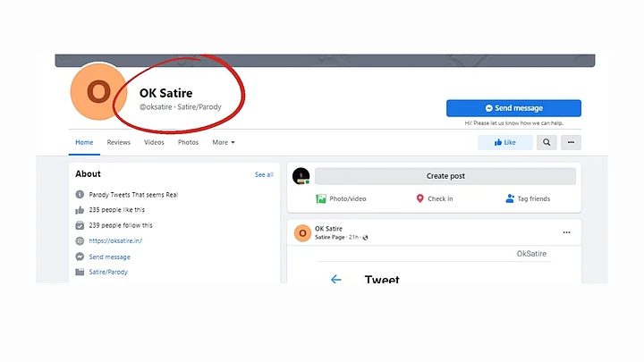This screenshot has width=644, height=362.
Task: Open the OK Satire profile picture
Action: click(x=98, y=91)
